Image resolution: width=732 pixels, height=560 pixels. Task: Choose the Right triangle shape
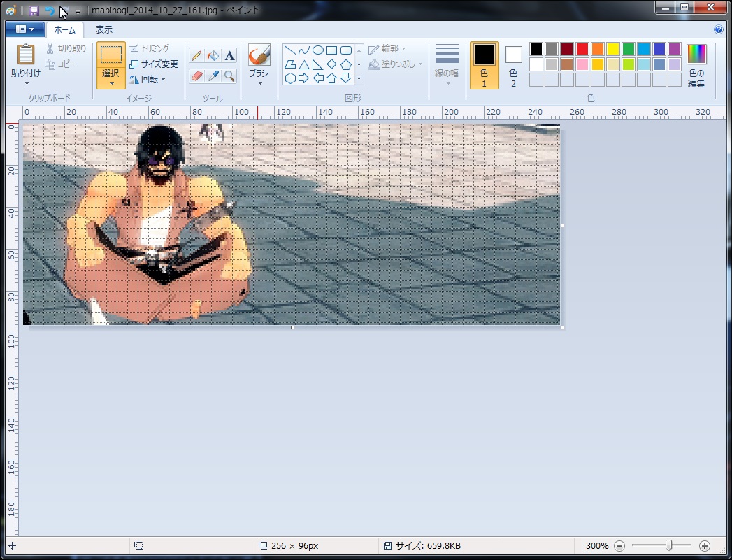[x=318, y=64]
